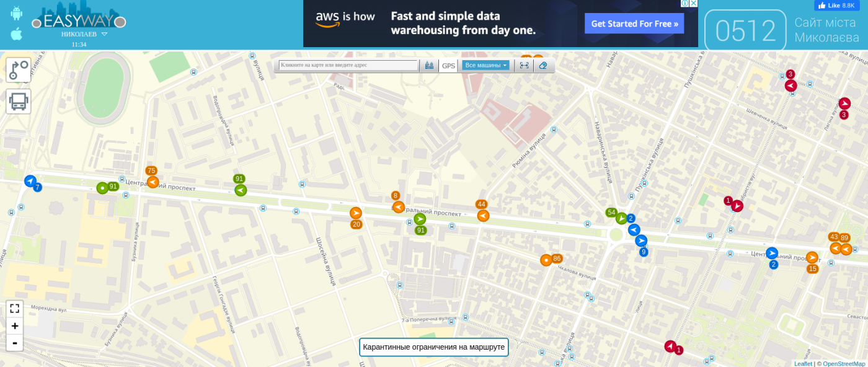The width and height of the screenshot is (868, 367).
Task: Open the Android app link icon
Action: (16, 13)
